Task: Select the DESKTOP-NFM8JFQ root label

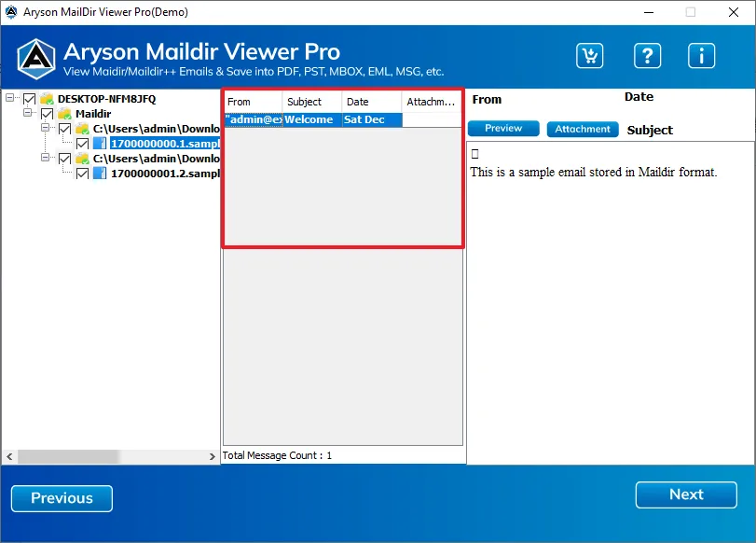Action: pos(106,99)
